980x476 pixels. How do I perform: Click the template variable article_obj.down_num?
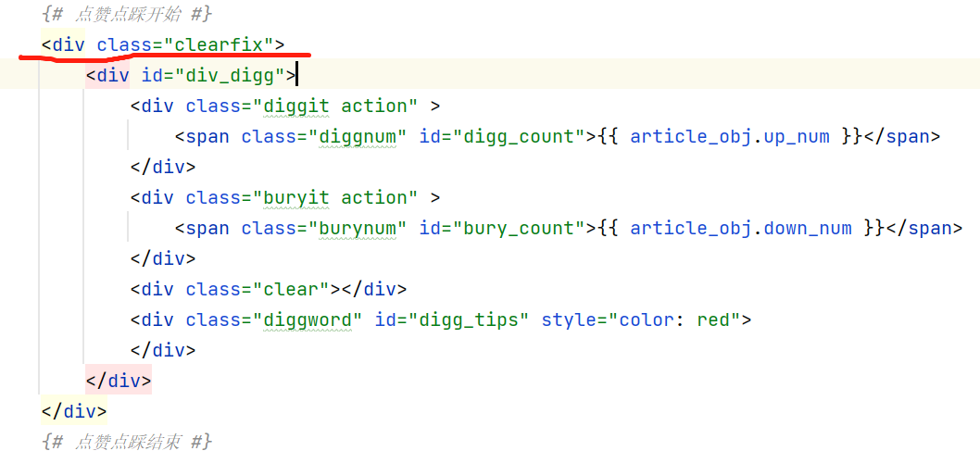click(x=741, y=229)
